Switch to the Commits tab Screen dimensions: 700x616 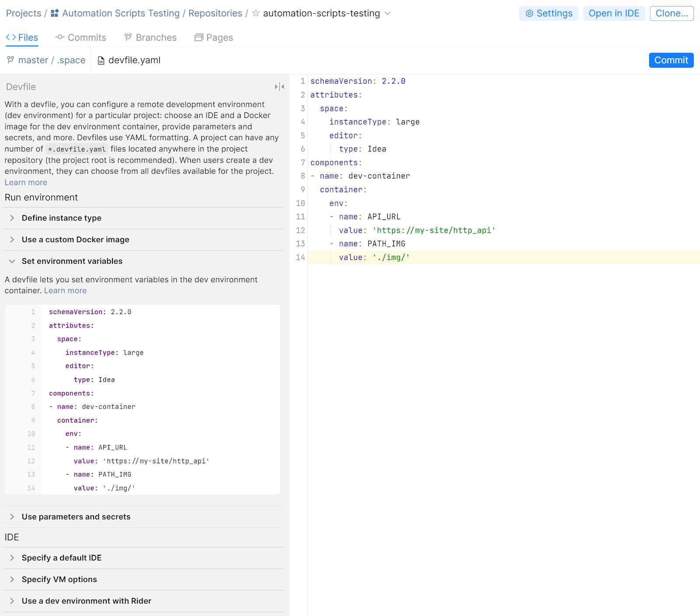tap(80, 38)
